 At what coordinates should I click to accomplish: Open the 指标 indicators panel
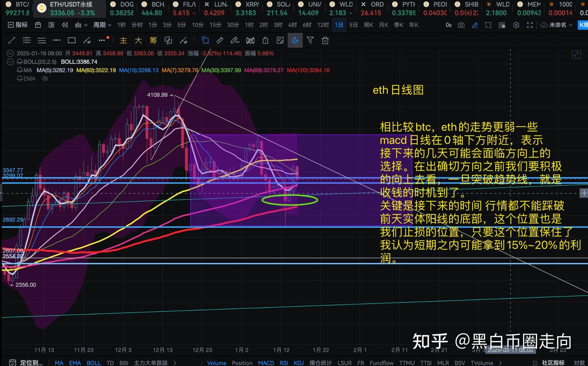point(18,25)
